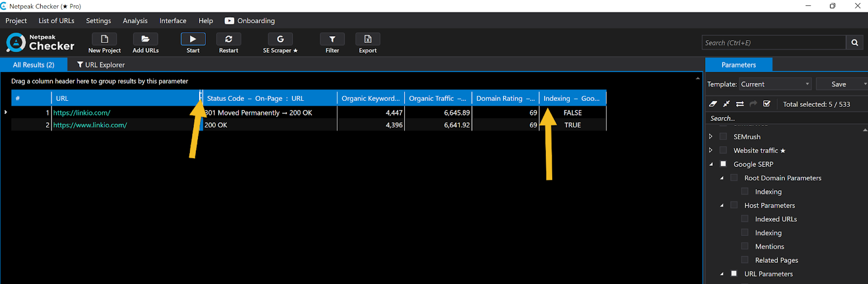The height and width of the screenshot is (284, 868).
Task: Enable the Mentions checkbox
Action: [x=745, y=246]
